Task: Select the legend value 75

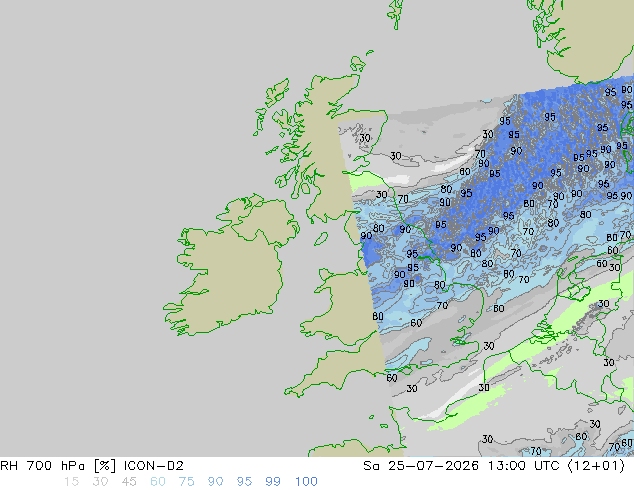Action: 186,482
